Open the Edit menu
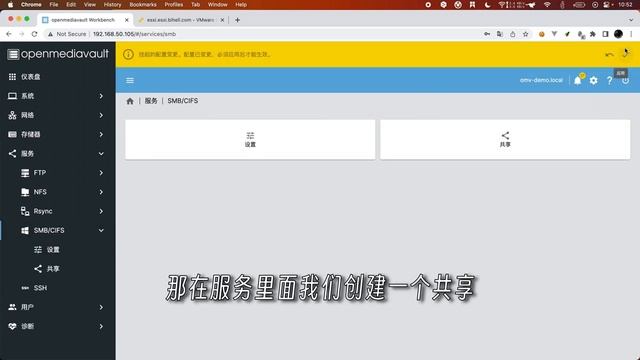640x360 pixels. [71, 4]
